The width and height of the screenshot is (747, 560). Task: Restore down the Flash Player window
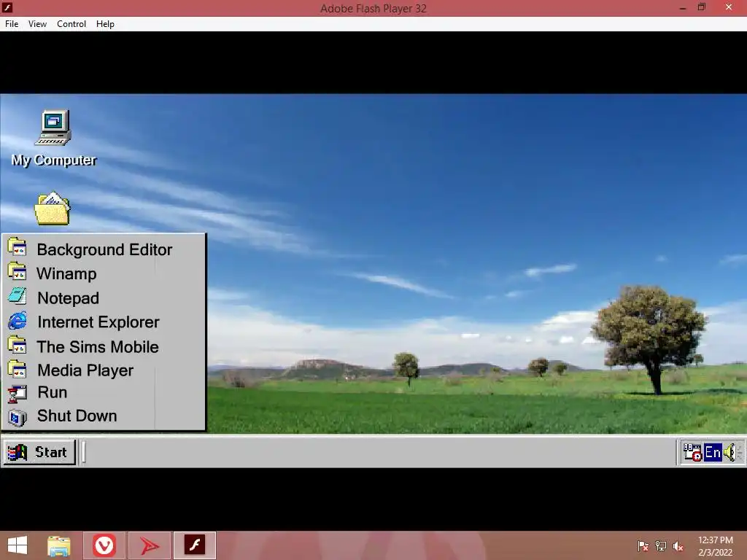702,7
